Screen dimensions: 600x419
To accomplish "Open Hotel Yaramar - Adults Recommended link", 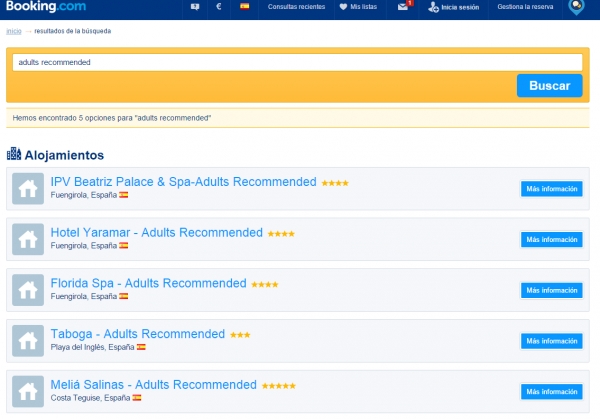I will [156, 233].
